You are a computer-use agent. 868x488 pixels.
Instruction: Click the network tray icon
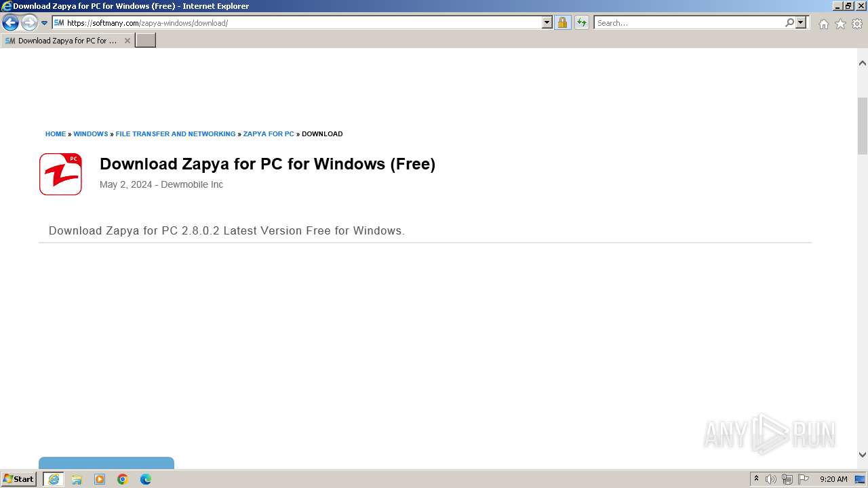coord(787,479)
